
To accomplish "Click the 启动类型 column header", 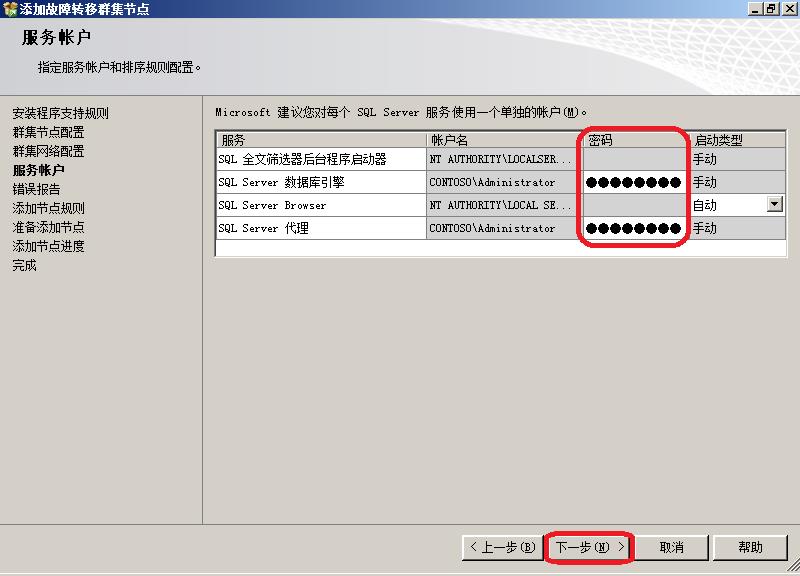I will coord(737,140).
